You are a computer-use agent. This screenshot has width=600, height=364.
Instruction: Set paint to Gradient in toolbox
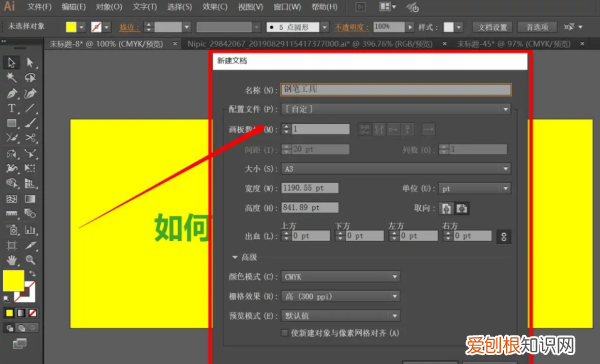(x=21, y=313)
